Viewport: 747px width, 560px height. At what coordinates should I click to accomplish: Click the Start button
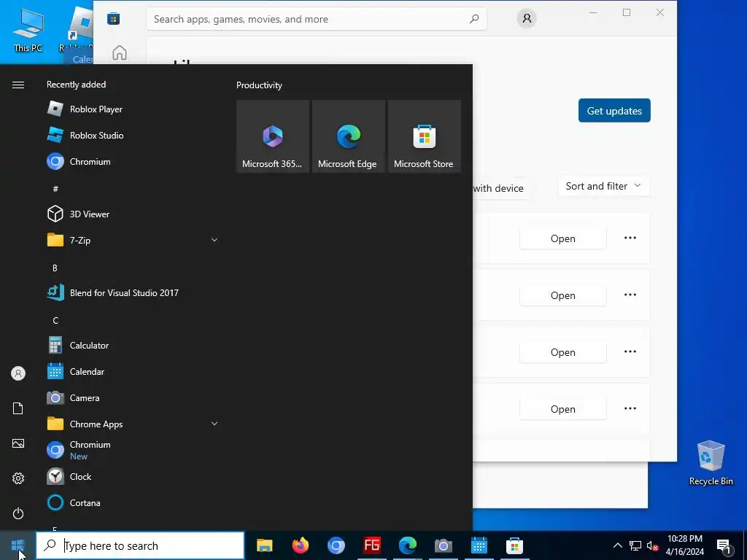coord(18,545)
